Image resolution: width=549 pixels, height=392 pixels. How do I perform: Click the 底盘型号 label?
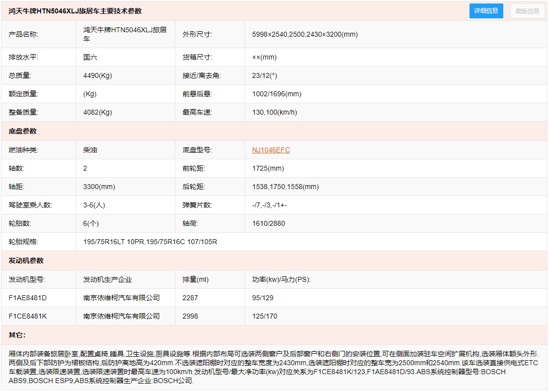[197, 150]
